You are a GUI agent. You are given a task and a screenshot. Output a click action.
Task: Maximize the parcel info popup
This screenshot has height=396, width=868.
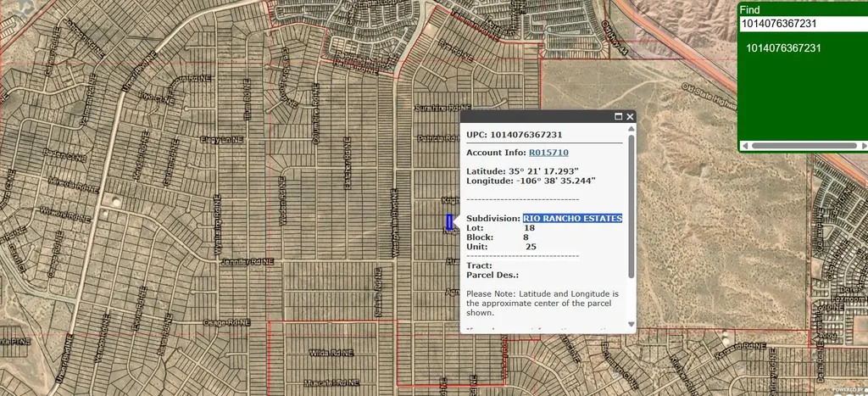[618, 117]
